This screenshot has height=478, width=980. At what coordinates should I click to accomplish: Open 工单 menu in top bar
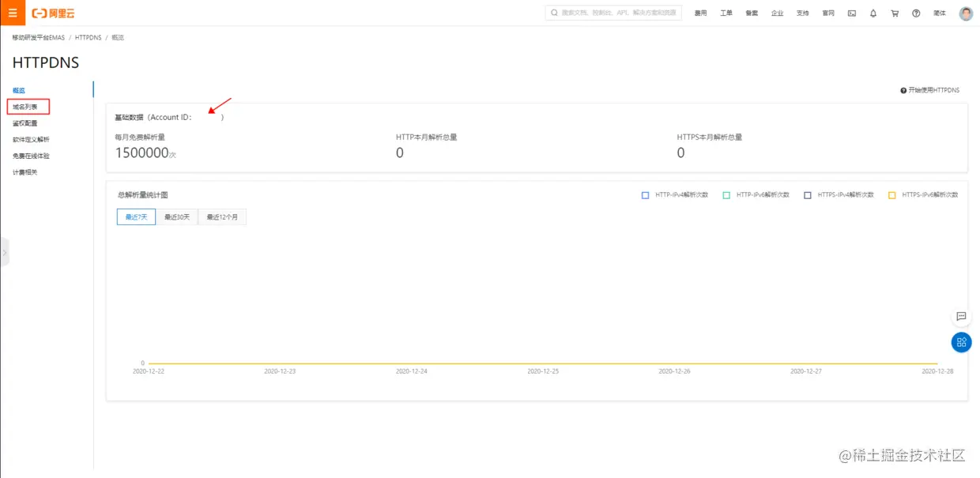[726, 13]
